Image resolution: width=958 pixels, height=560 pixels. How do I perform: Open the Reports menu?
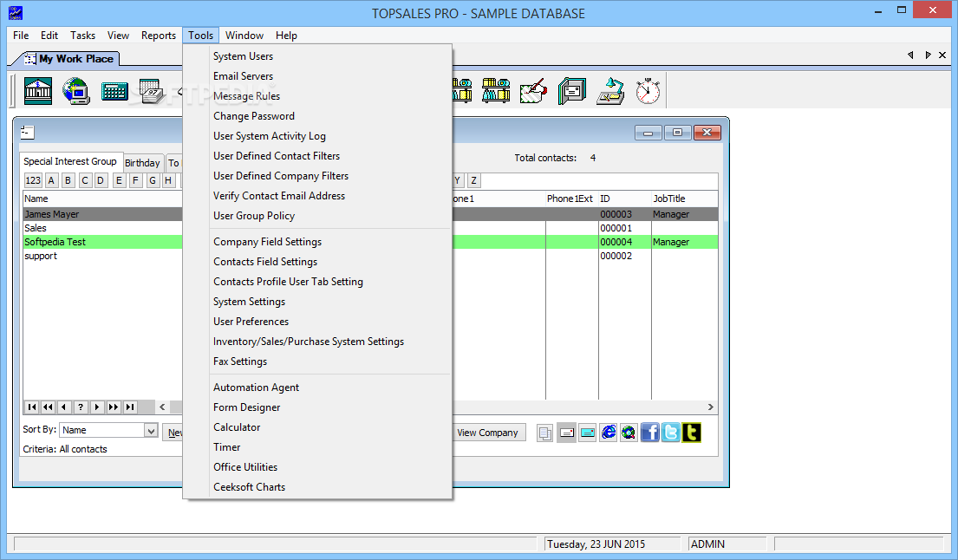[x=159, y=36]
